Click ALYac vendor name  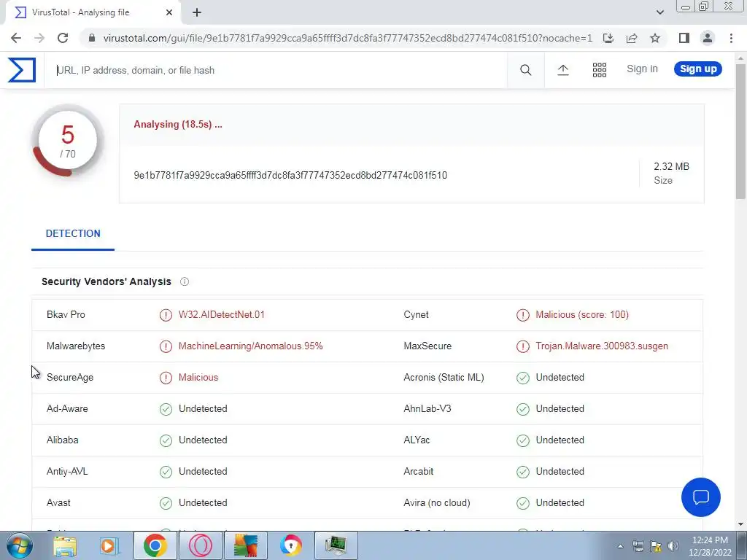417,440
